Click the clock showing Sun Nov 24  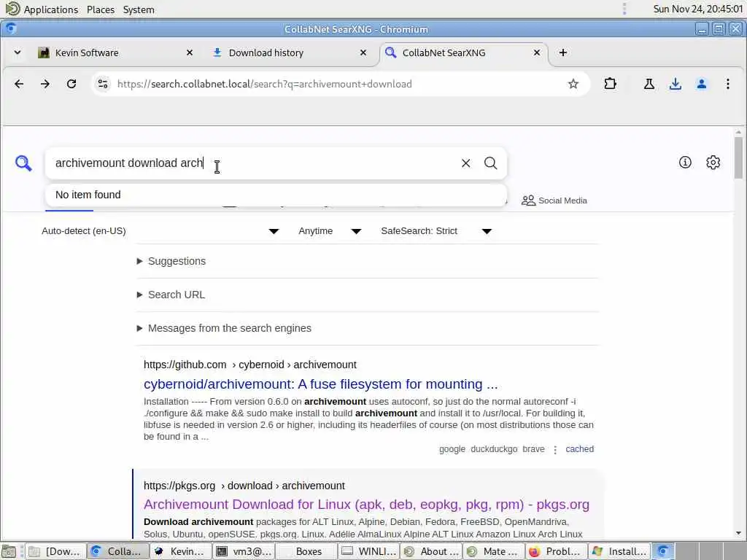(x=698, y=9)
